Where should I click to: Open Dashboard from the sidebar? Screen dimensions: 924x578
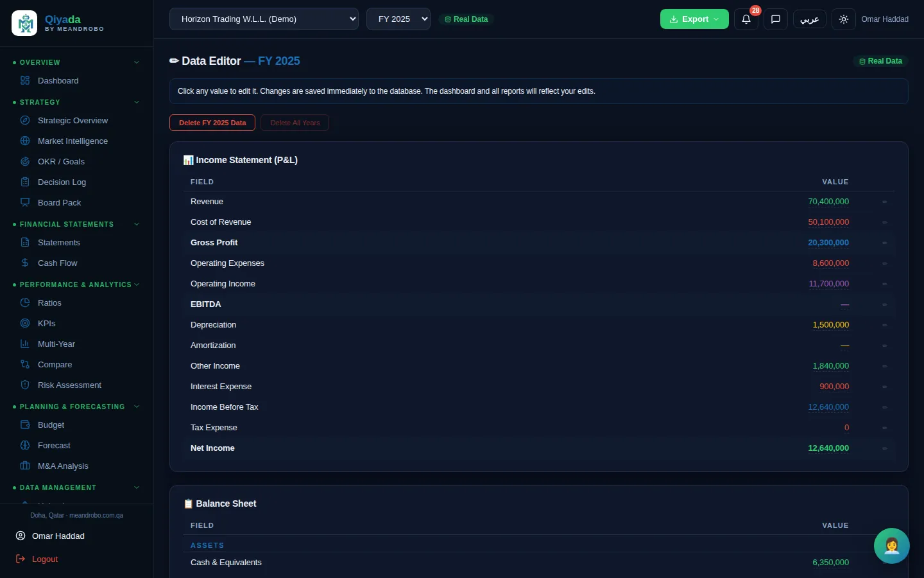(x=58, y=81)
